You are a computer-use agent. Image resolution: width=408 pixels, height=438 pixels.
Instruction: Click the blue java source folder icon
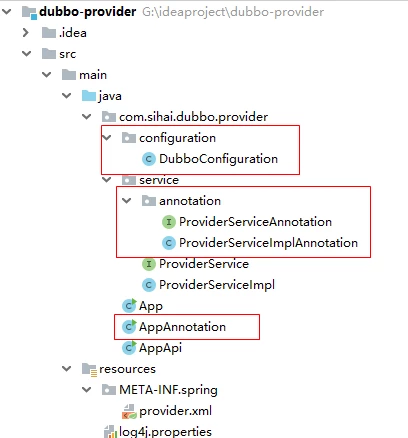pyautogui.click(x=89, y=96)
